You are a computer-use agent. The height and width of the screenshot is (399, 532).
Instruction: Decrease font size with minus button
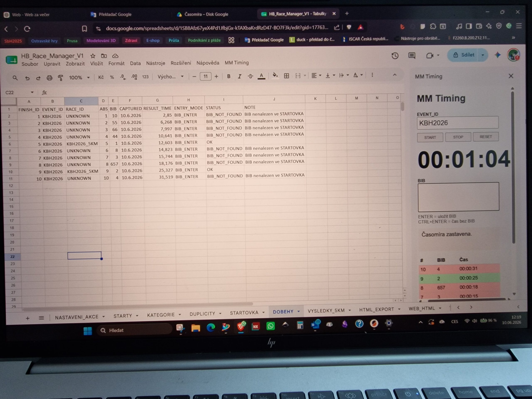tap(194, 76)
